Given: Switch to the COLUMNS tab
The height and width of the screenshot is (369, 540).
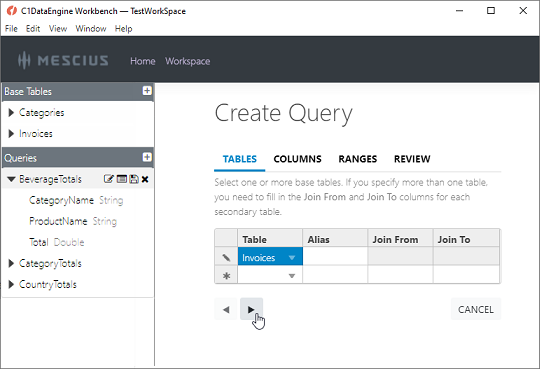Looking at the screenshot, I should pos(298,159).
